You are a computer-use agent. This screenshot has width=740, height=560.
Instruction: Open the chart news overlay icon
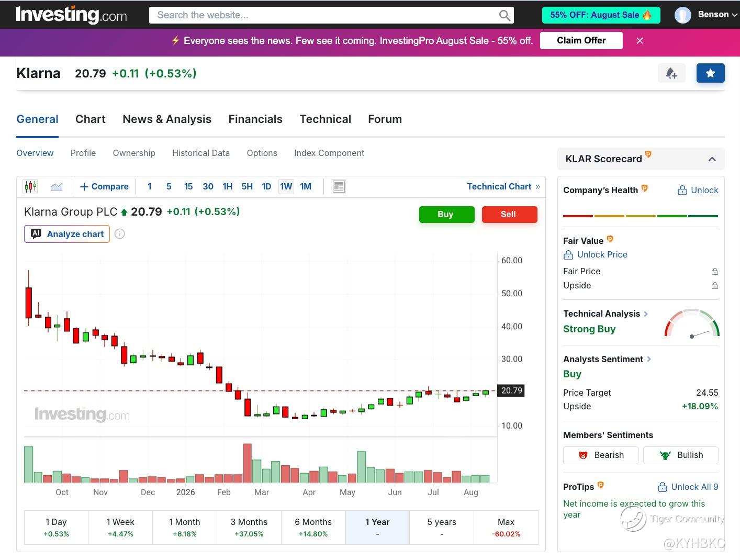click(x=339, y=186)
